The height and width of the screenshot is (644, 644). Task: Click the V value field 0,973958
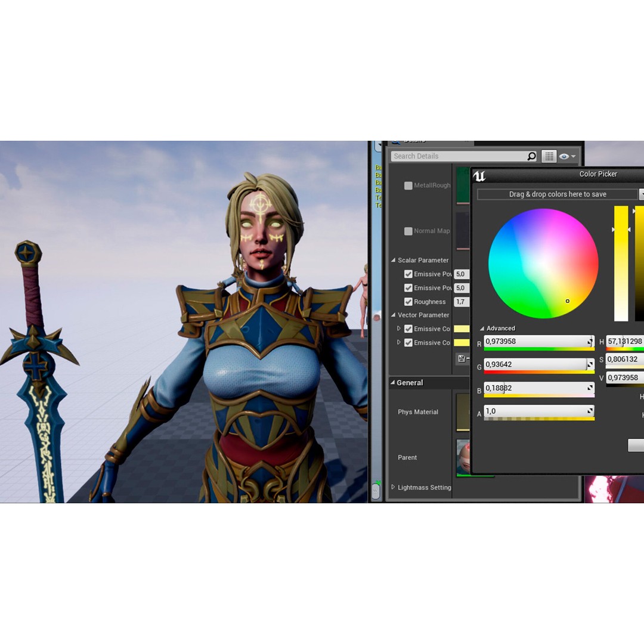click(625, 377)
